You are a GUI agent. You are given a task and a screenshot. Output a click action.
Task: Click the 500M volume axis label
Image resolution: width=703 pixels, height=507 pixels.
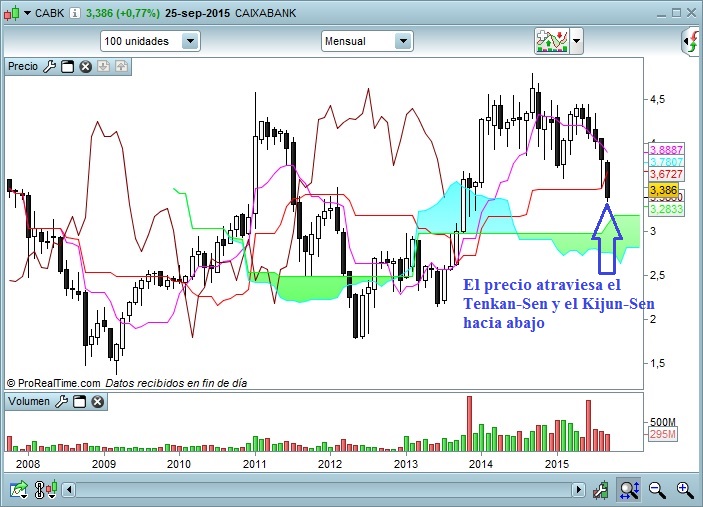663,422
